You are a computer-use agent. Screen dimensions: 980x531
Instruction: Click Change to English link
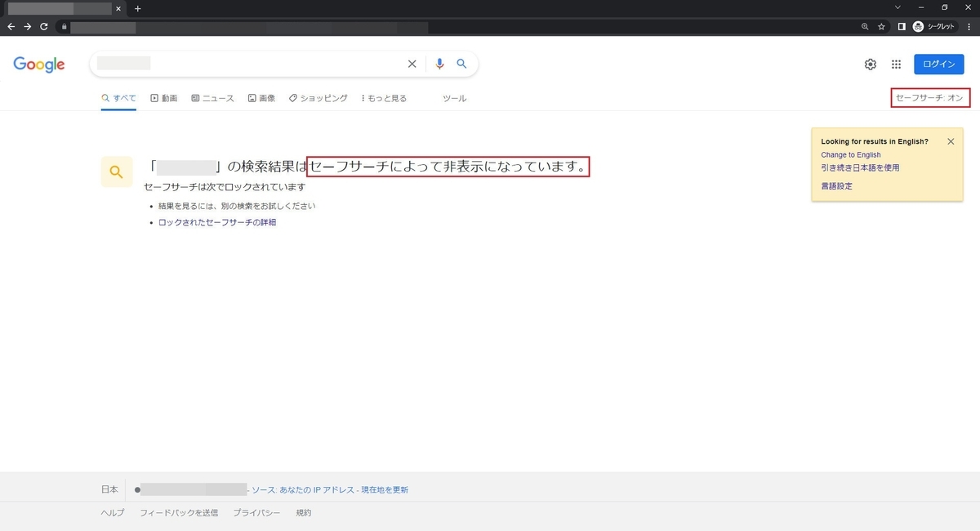click(x=851, y=154)
